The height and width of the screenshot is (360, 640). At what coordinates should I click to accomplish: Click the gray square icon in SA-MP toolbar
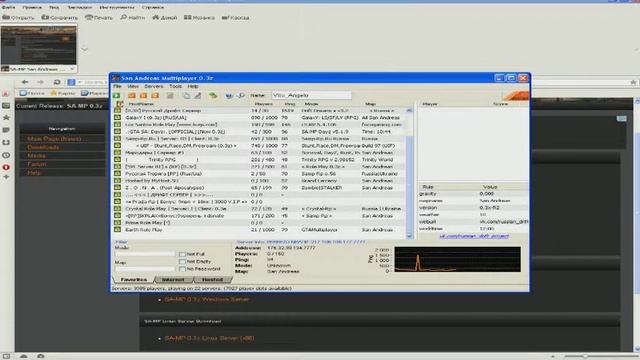click(170, 96)
